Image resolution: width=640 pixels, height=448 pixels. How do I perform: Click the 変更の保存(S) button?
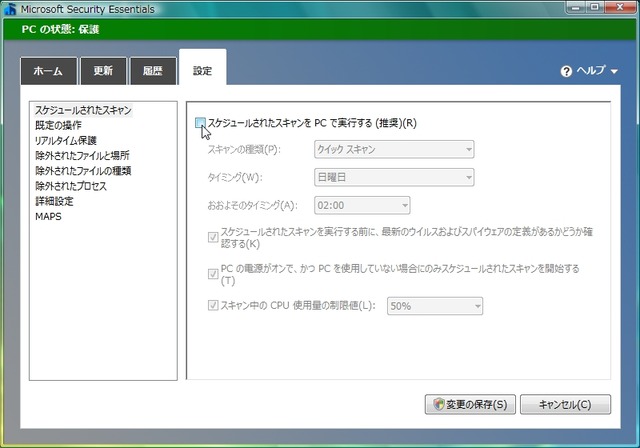tap(470, 404)
